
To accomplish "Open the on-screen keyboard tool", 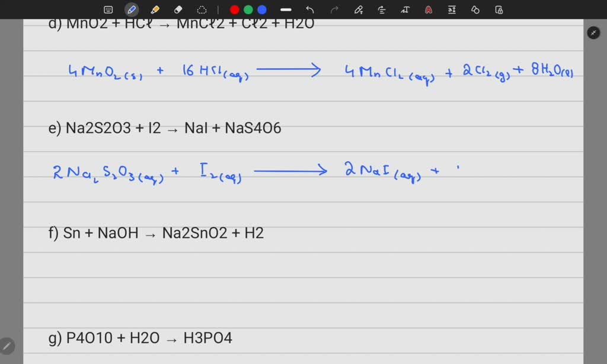I will 108,9.
